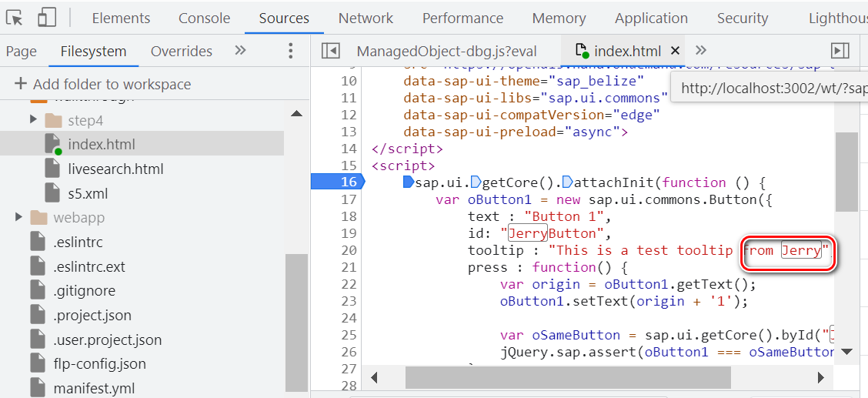868x398 pixels.
Task: Switch to the Overrides tab
Action: tap(182, 52)
